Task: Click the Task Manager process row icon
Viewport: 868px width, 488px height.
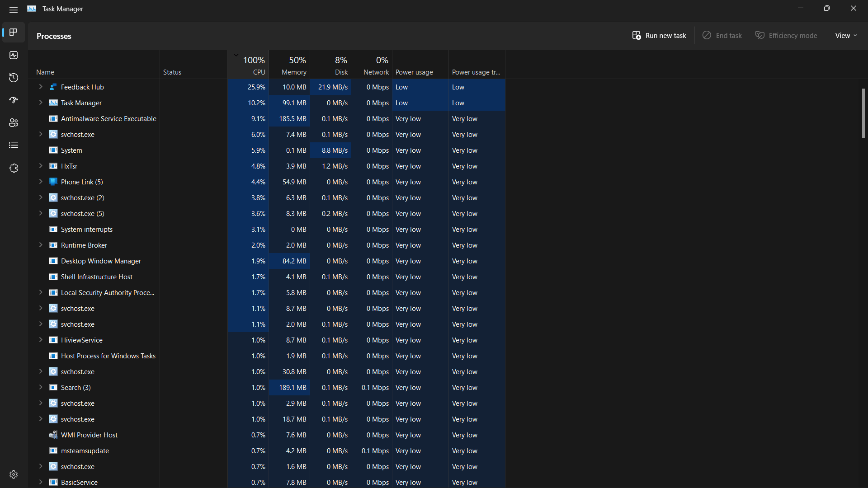Action: 53,103
